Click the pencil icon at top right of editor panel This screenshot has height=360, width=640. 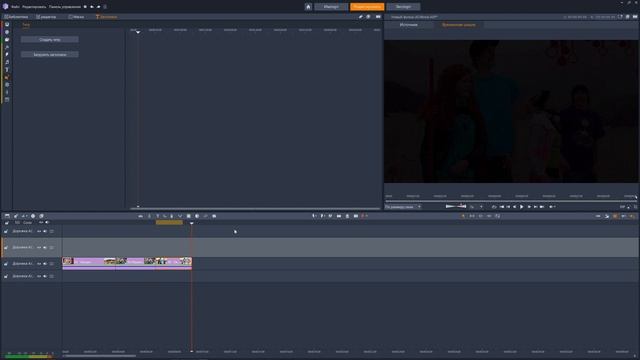pyautogui.click(x=361, y=17)
